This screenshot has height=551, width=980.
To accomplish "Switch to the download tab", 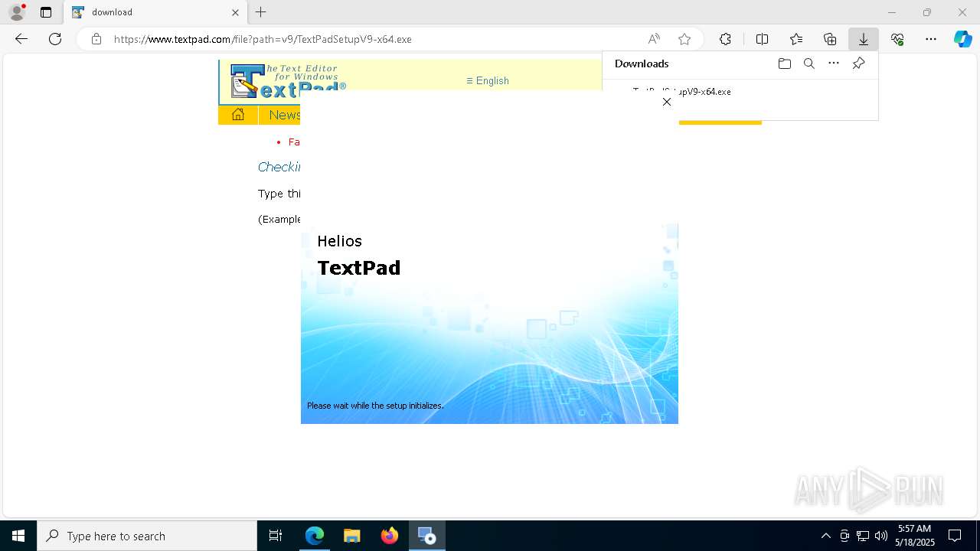I will click(157, 12).
